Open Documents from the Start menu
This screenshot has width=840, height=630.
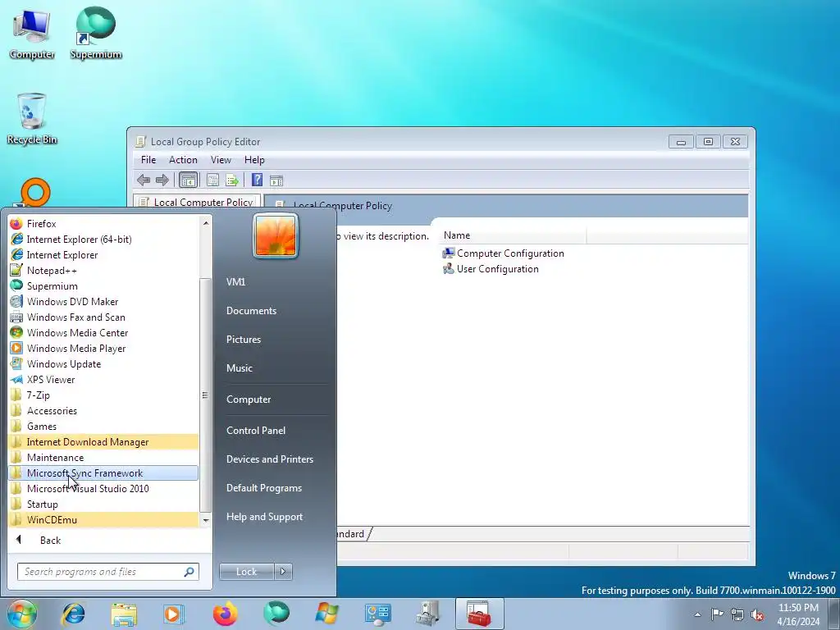point(251,311)
